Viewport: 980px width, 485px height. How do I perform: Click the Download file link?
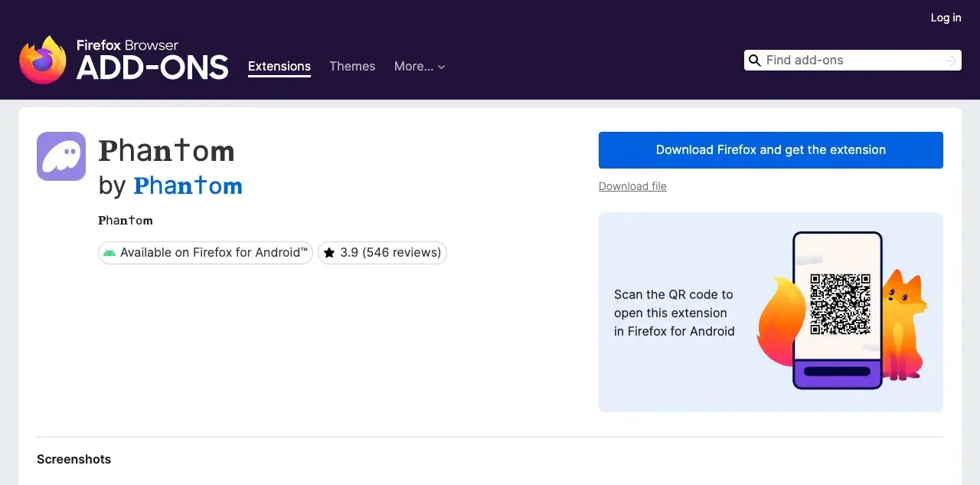632,186
